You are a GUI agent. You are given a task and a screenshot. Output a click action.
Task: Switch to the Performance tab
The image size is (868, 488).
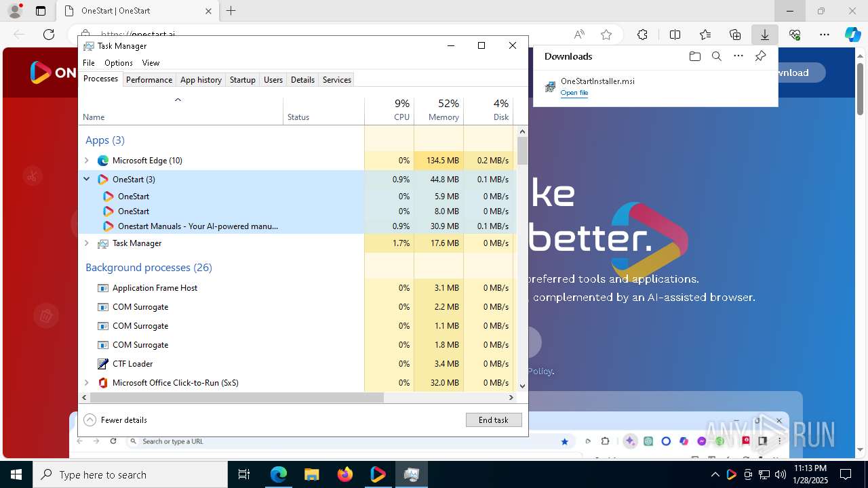pos(149,80)
